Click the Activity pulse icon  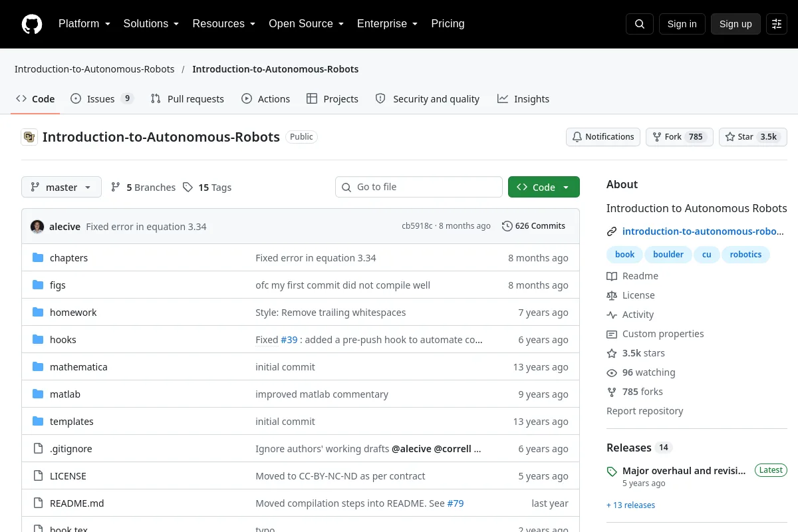pos(612,315)
